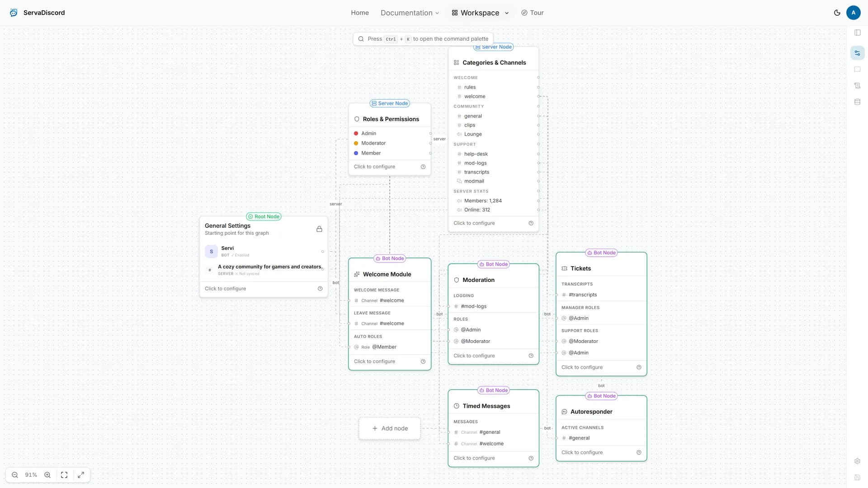Open the database icon in sidebar
The image size is (868, 488).
[x=858, y=102]
